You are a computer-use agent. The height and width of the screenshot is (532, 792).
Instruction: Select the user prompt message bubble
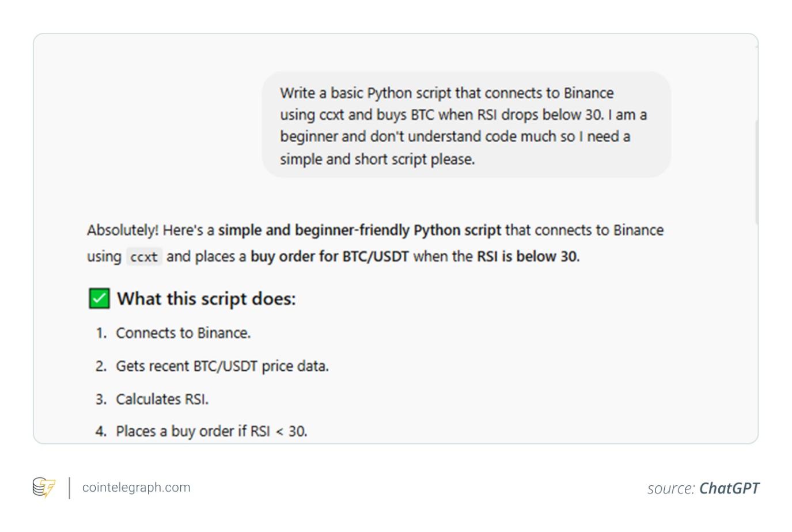click(x=466, y=124)
